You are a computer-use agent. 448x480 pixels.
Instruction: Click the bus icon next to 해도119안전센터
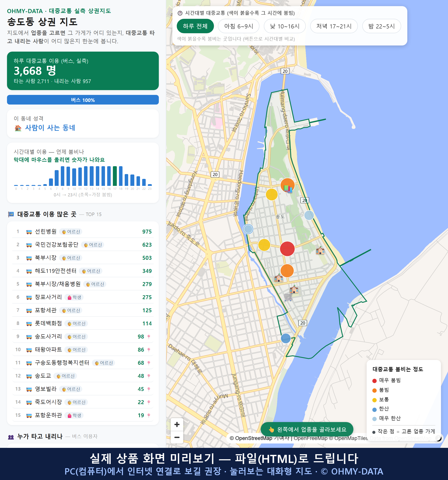click(x=29, y=271)
